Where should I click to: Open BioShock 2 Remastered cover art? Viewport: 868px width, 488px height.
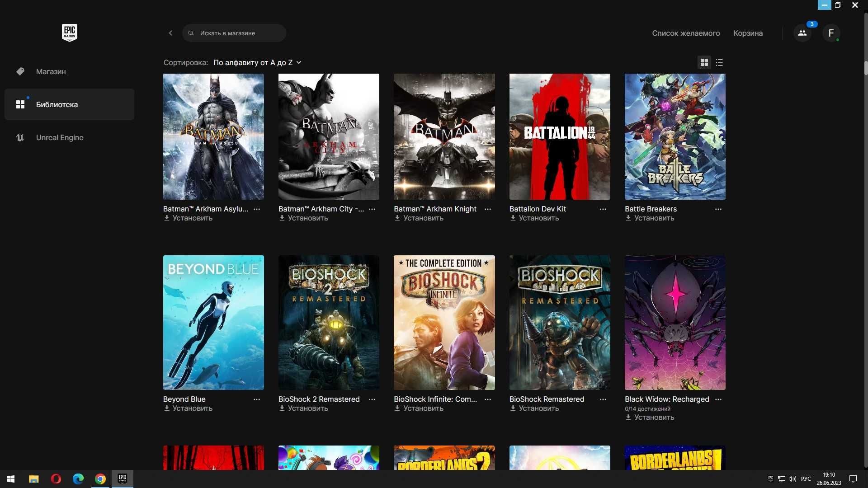coord(329,323)
